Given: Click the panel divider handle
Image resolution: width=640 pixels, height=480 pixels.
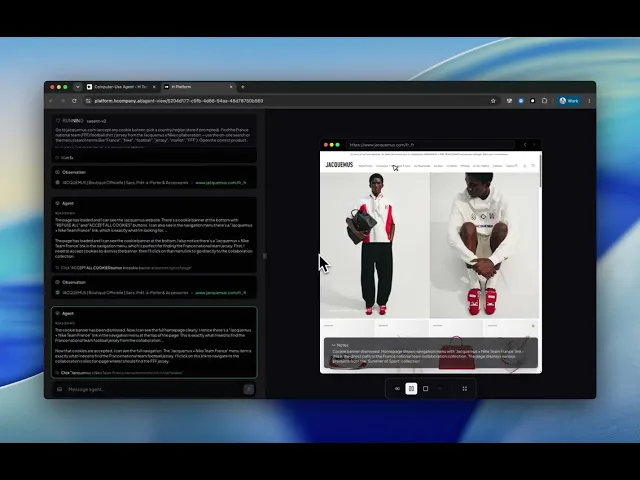Looking at the screenshot, I should point(264,256).
